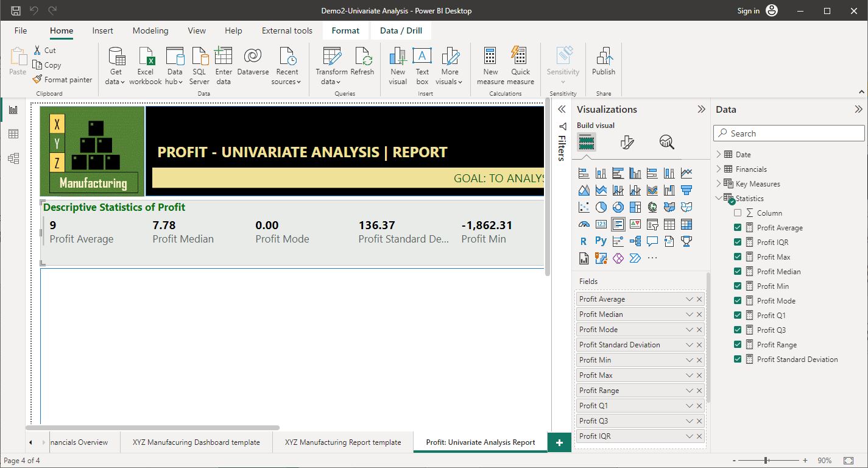Click the zoom slider handle
The image size is (868, 468).
point(766,461)
